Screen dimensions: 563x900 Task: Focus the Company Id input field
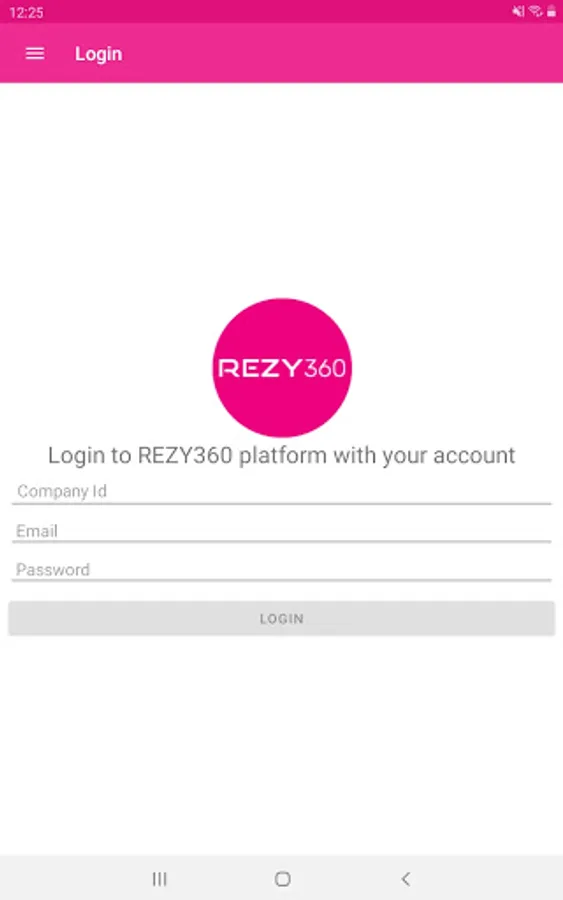tap(282, 492)
